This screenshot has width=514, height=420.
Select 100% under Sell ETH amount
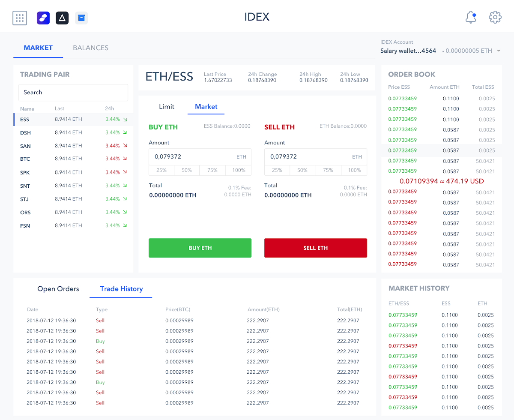(354, 170)
